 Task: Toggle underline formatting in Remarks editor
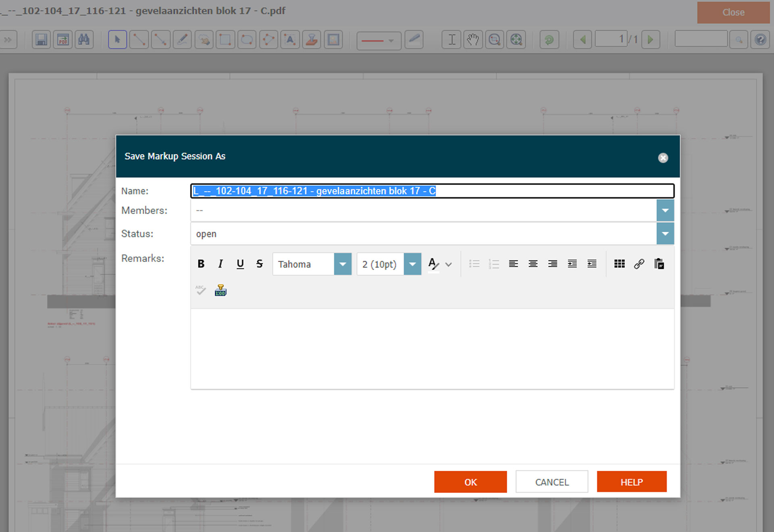(x=240, y=264)
